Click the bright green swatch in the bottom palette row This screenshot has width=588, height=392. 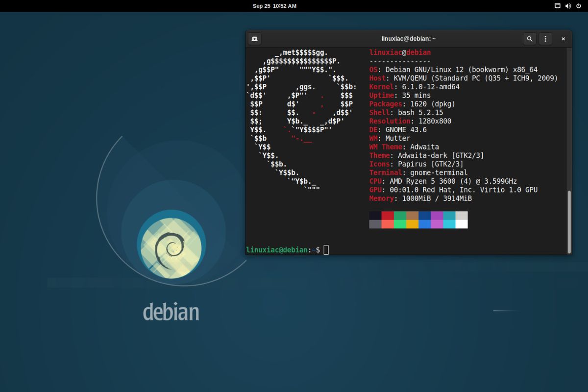click(400, 224)
